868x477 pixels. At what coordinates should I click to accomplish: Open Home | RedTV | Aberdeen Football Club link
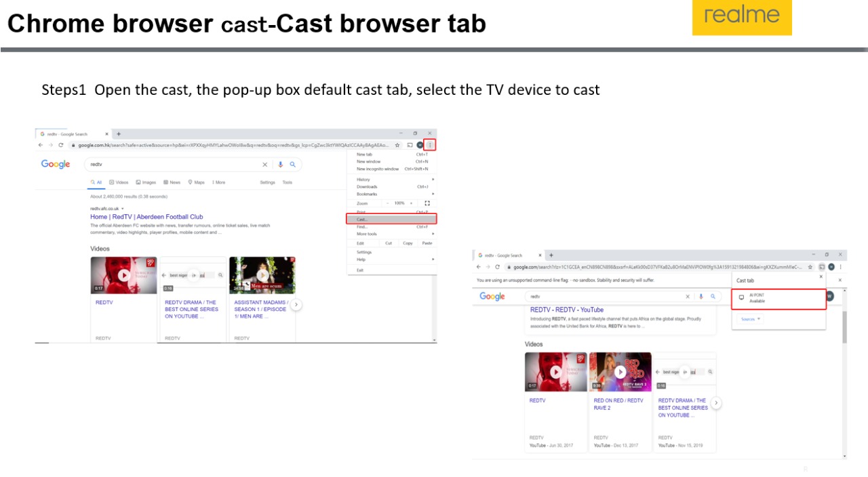tap(146, 217)
